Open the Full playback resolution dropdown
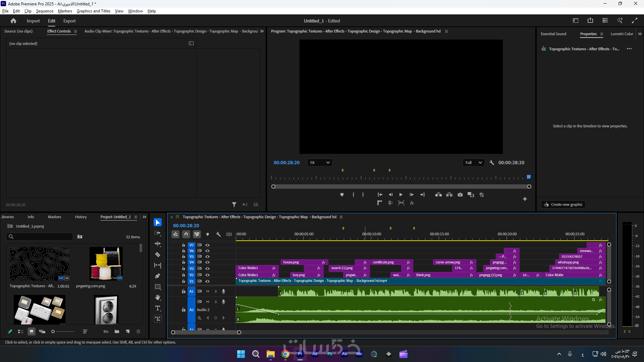The image size is (644, 362). tap(473, 163)
